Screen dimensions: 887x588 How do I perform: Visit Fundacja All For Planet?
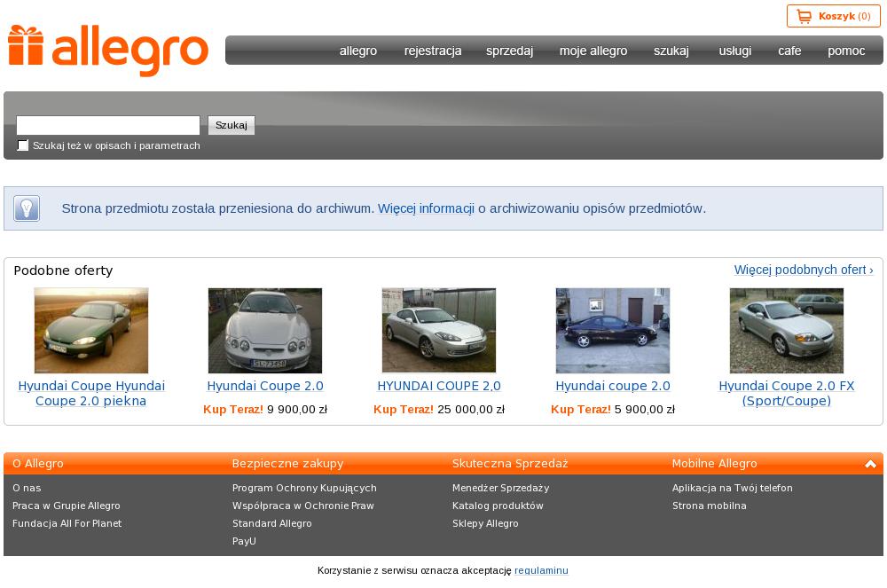pos(67,523)
